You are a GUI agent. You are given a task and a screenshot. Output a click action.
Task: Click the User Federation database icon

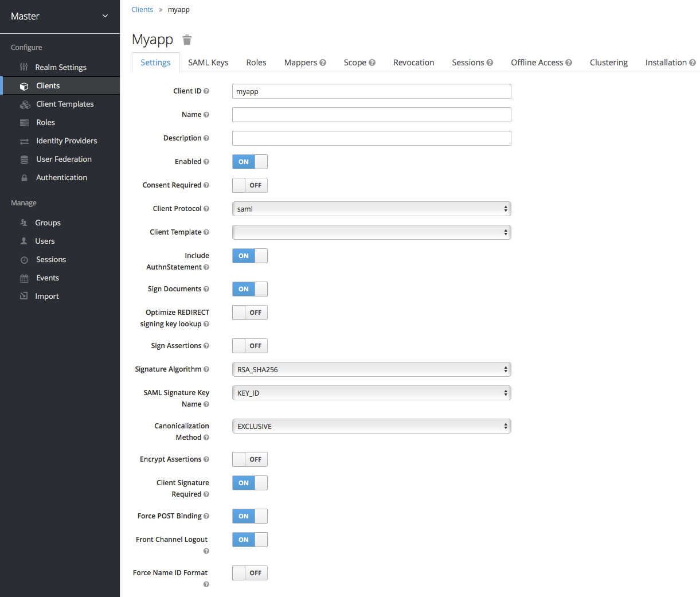click(24, 159)
